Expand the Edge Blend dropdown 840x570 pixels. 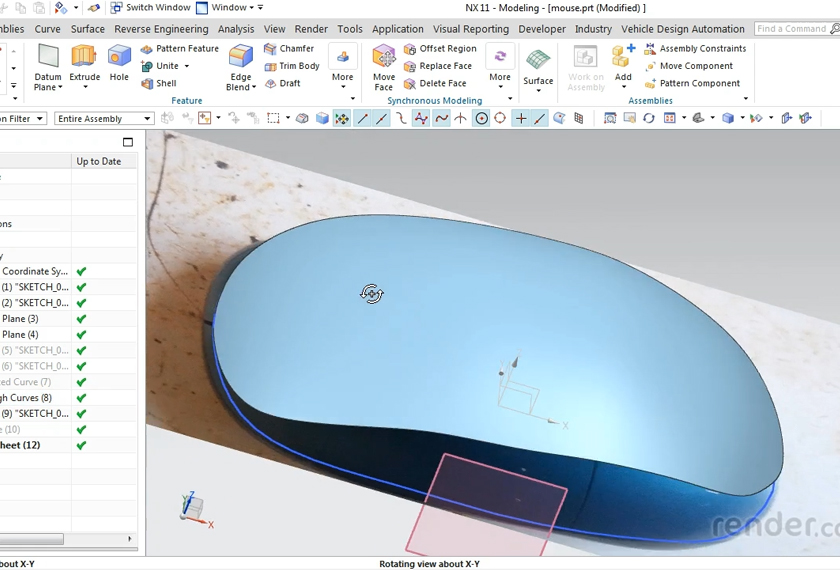[254, 88]
